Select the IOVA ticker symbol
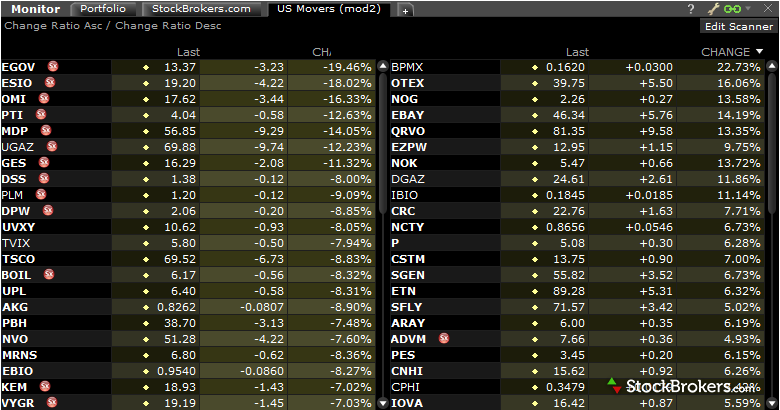The image size is (780, 410). (x=407, y=402)
